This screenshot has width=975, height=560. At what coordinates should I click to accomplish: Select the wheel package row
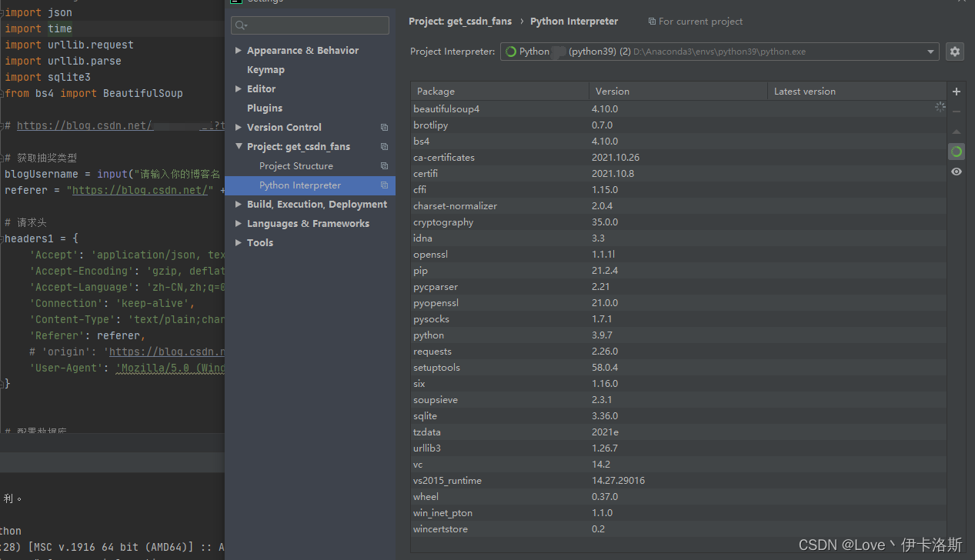678,496
